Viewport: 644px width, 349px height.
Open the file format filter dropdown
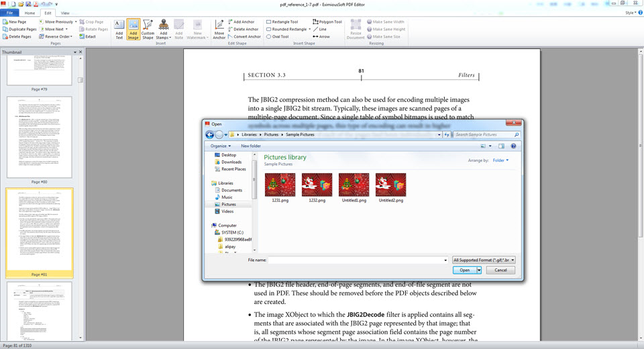pyautogui.click(x=484, y=260)
